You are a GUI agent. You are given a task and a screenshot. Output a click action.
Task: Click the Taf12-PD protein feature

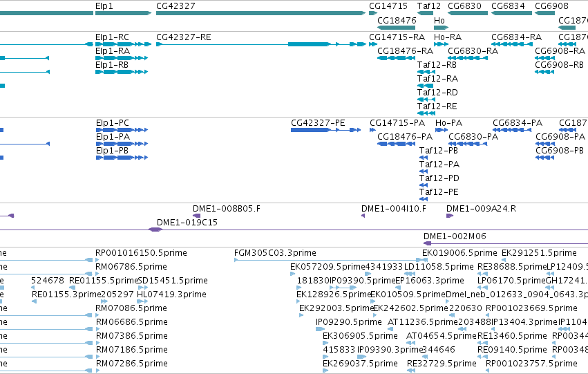coord(424,186)
